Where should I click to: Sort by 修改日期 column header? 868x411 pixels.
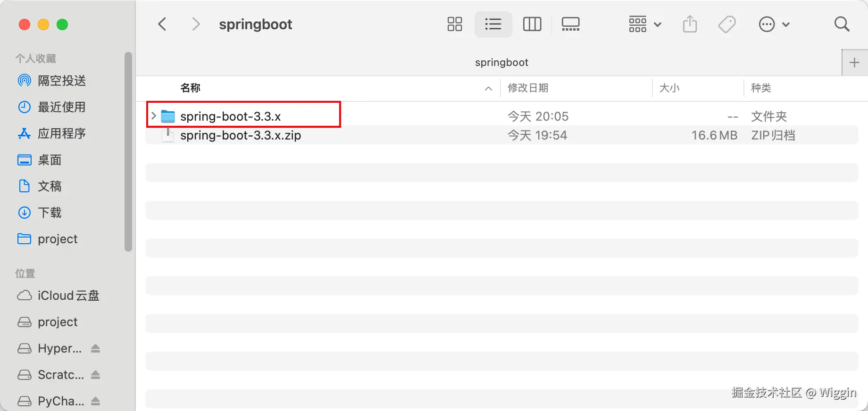tap(528, 88)
